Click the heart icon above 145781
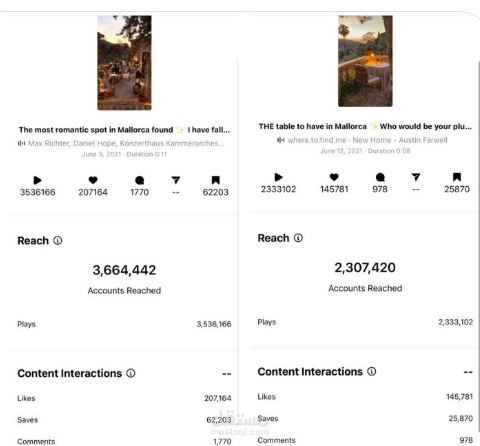Screen dimensions: 480x446 pos(334,177)
